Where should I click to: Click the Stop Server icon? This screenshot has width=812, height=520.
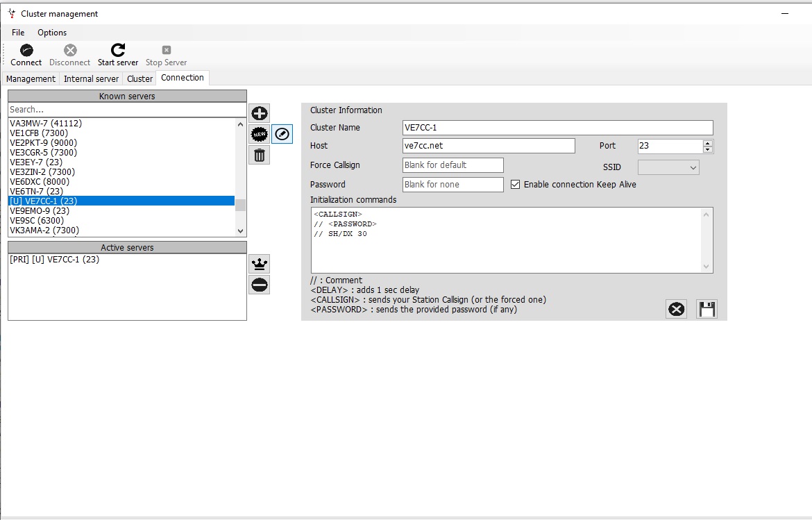coord(167,50)
